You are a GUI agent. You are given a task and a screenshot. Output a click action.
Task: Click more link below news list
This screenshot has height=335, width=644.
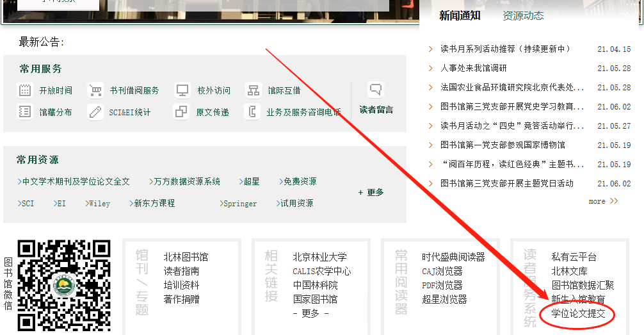click(603, 201)
